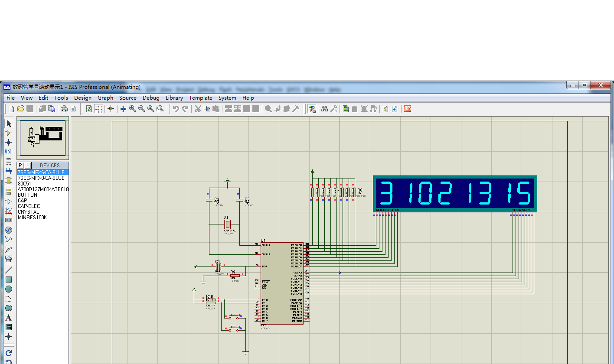Select the 2D box drawing tool

click(9, 279)
